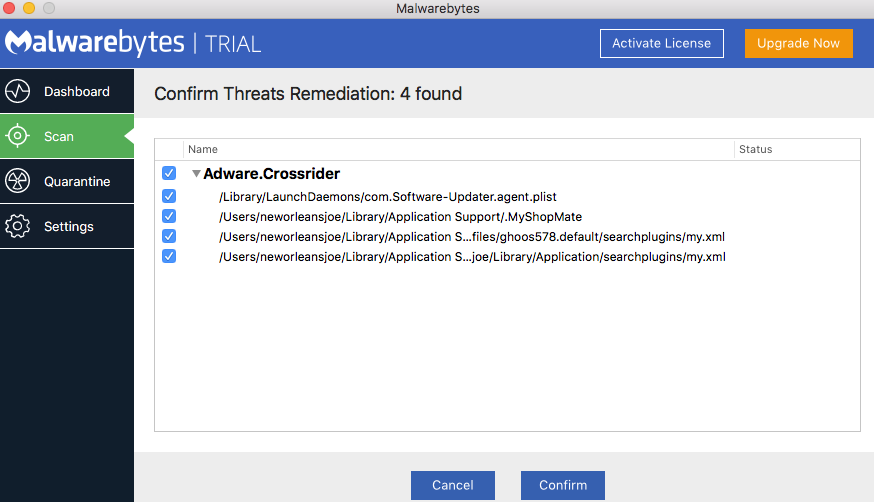Confirm removal of selected threats

(x=562, y=485)
